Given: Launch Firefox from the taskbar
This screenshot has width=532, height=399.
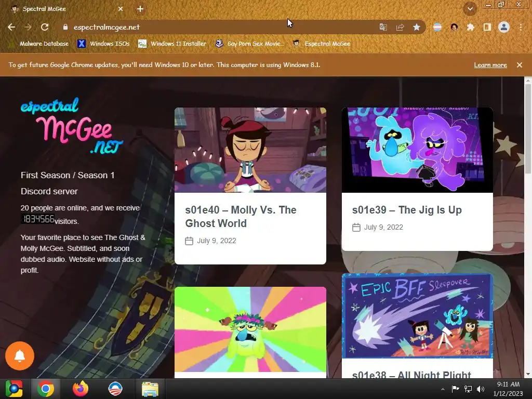Looking at the screenshot, I should point(81,389).
